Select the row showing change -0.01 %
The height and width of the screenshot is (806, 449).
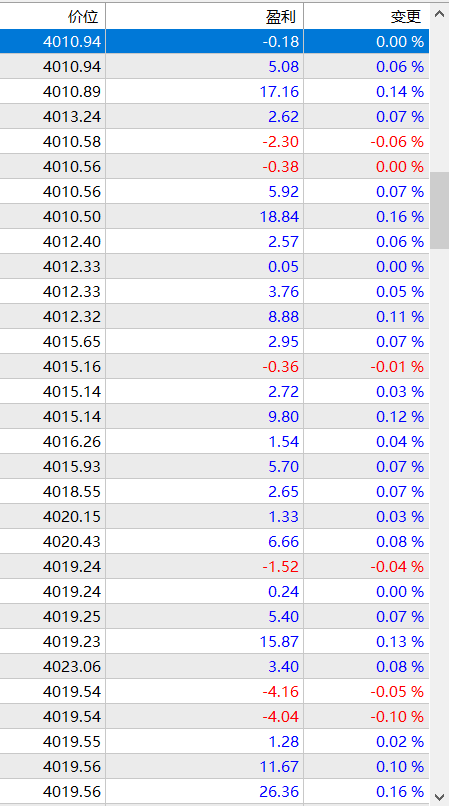click(x=214, y=367)
